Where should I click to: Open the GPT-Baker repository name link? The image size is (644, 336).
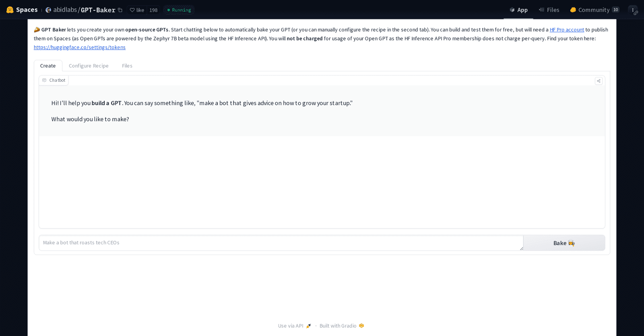tap(98, 10)
